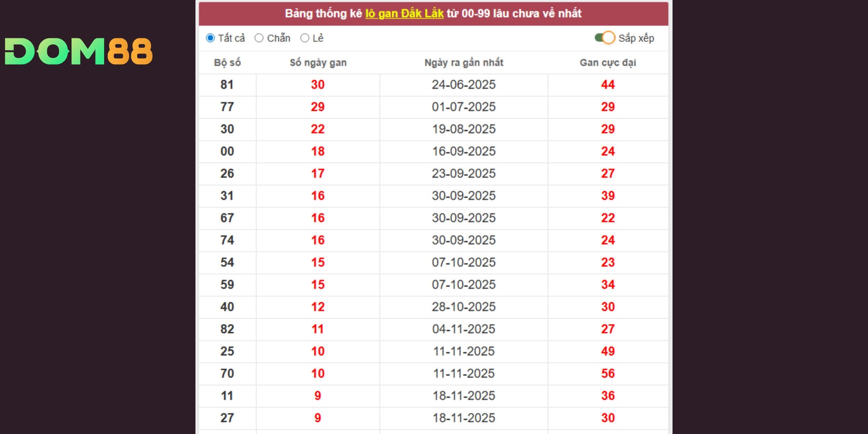Click the DOM88 logo
The image size is (868, 434).
pos(78,51)
